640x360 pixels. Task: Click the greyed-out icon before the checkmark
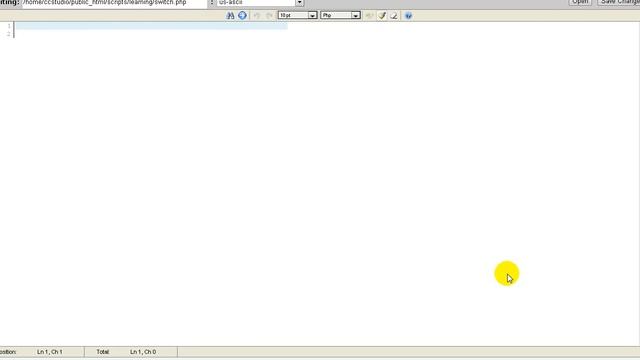pos(369,16)
